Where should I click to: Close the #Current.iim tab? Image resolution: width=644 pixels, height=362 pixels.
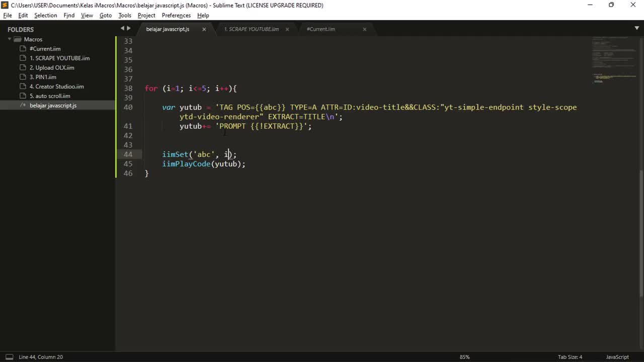[x=365, y=29]
